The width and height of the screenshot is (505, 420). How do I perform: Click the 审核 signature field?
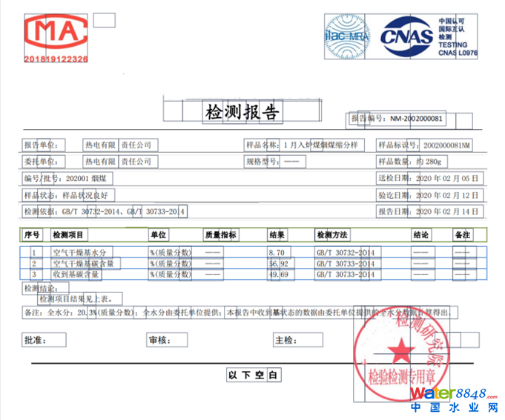(x=159, y=341)
